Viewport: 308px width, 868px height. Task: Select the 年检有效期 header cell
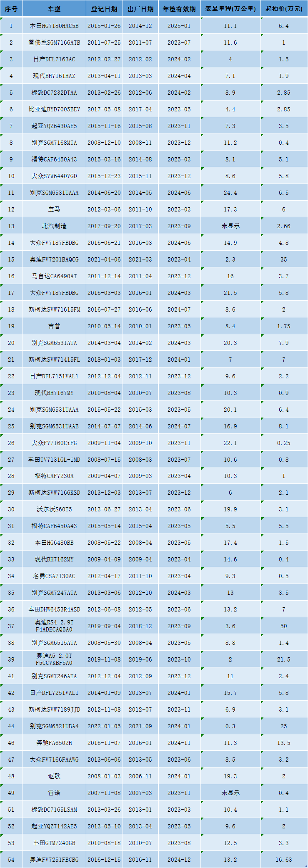179,9
